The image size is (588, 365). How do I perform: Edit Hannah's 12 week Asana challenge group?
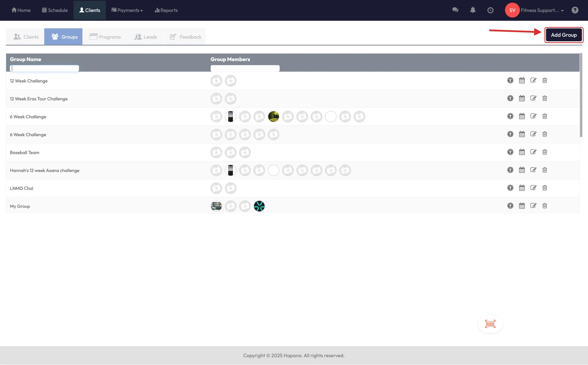click(533, 170)
